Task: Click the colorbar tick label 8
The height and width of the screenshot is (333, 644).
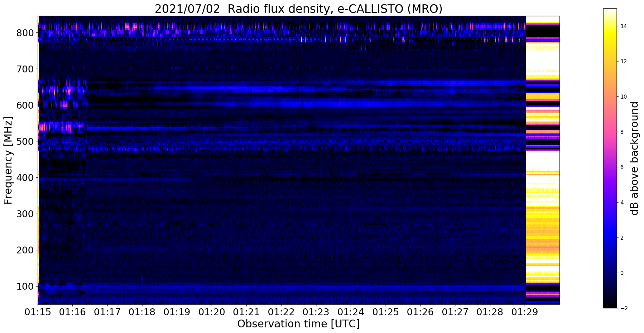Action: point(622,132)
